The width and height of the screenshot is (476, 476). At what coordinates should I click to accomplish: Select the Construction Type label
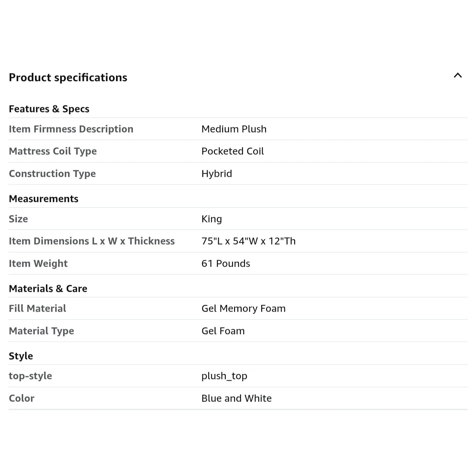click(52, 174)
